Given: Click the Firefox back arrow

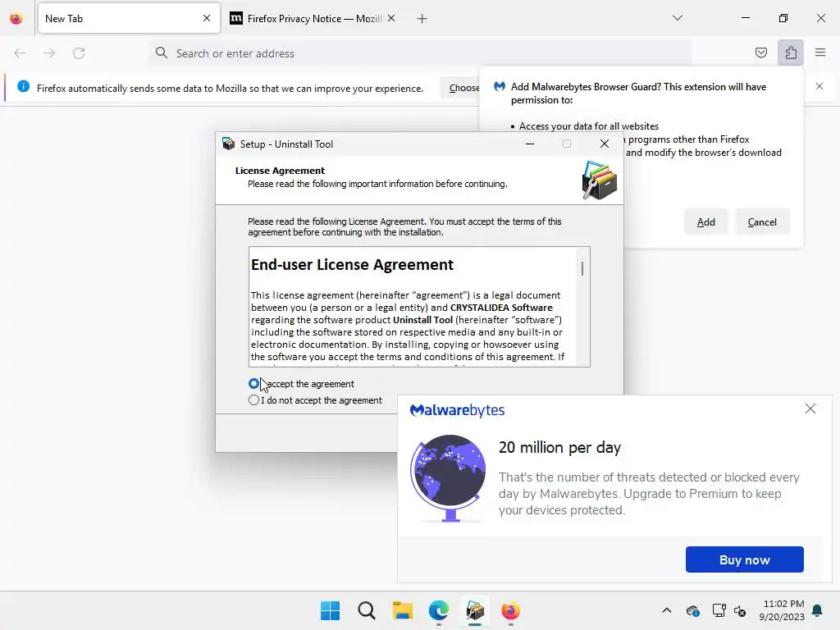Looking at the screenshot, I should click(20, 53).
